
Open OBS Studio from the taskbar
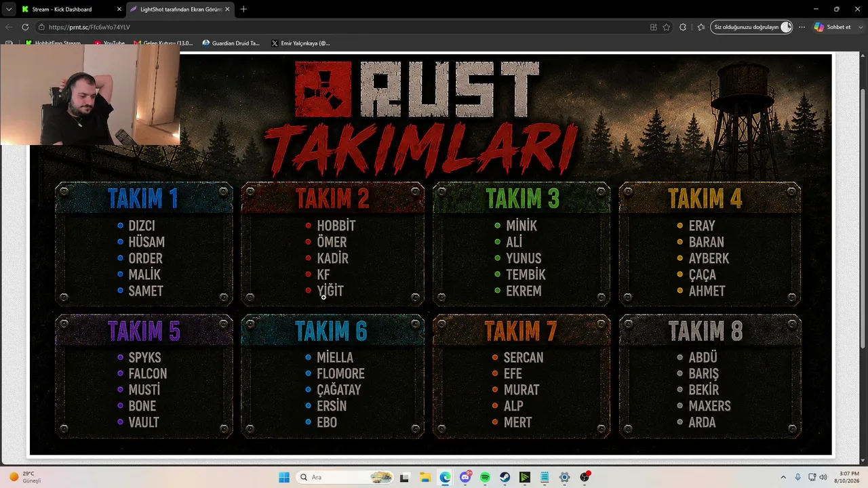click(x=585, y=477)
